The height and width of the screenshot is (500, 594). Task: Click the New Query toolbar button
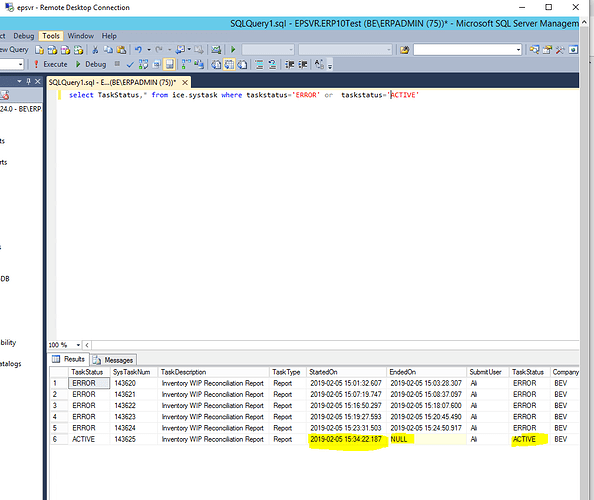tap(14, 50)
